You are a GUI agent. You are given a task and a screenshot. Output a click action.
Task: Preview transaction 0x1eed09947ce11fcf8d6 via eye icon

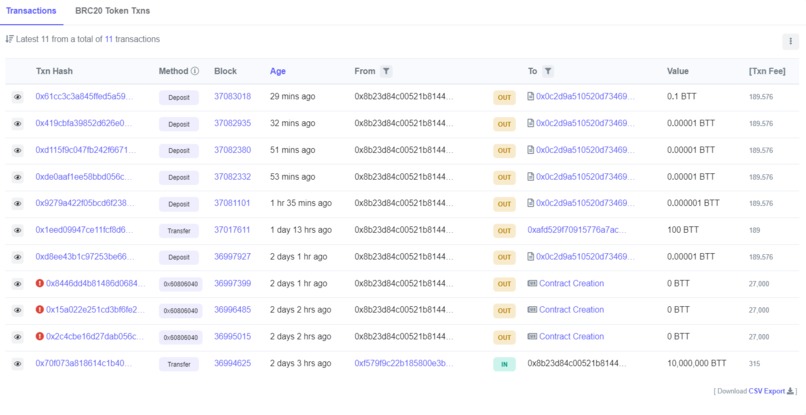click(x=17, y=230)
